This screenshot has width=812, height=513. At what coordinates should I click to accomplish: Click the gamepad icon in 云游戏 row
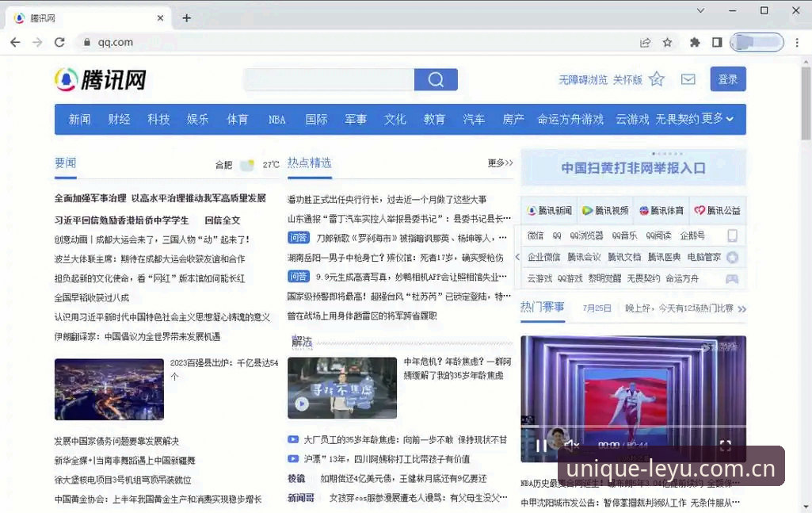(732, 279)
